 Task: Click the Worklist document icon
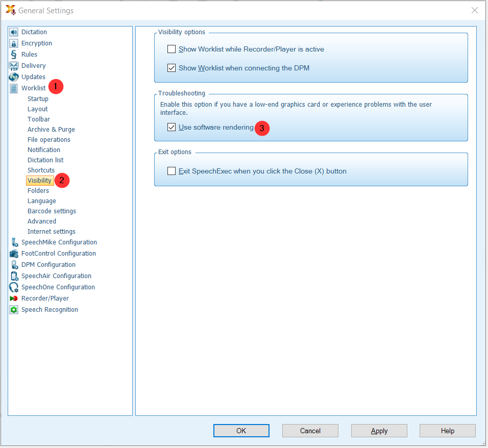(x=14, y=88)
